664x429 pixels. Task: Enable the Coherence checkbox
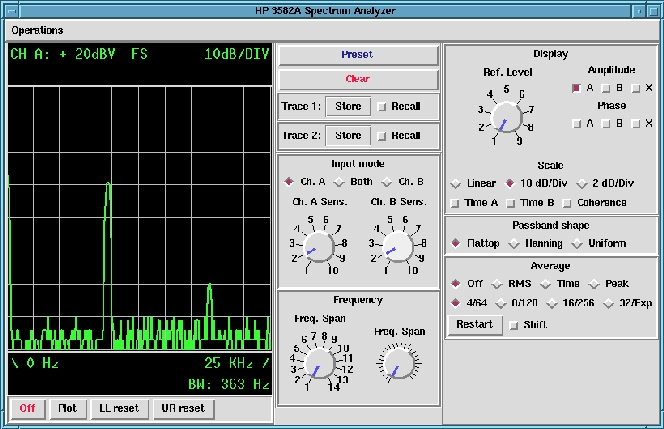567,202
